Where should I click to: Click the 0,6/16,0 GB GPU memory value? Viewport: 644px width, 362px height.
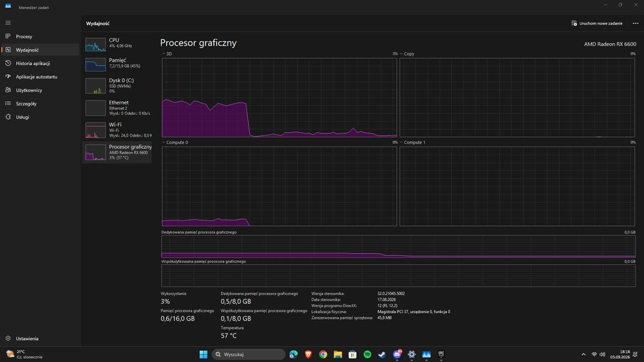pyautogui.click(x=178, y=318)
